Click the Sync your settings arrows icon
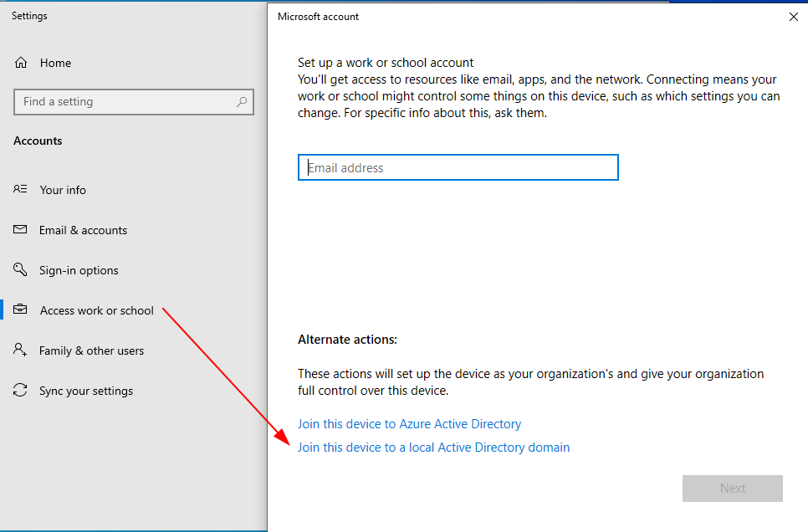The image size is (808, 532). click(20, 390)
